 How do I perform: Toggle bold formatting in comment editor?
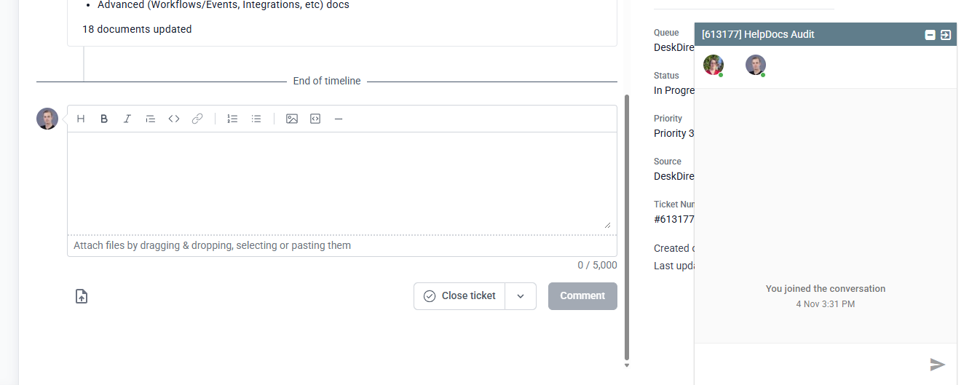104,119
